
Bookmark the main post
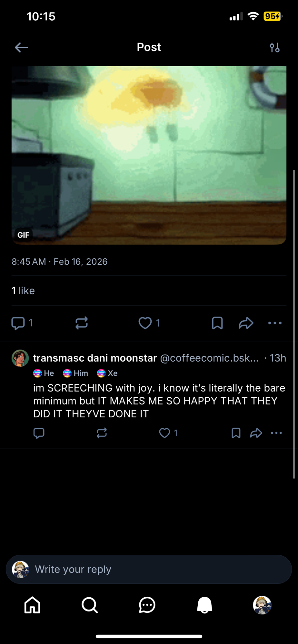click(x=217, y=323)
